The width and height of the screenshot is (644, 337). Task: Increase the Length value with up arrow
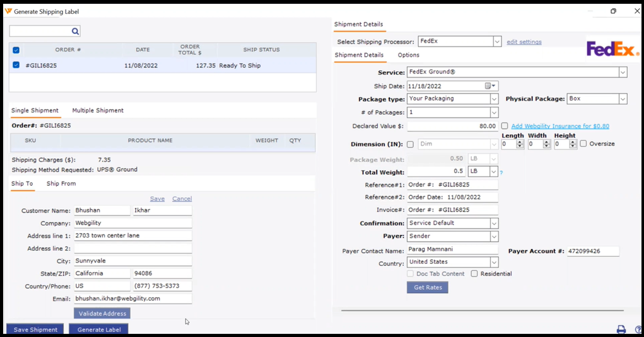(x=520, y=142)
